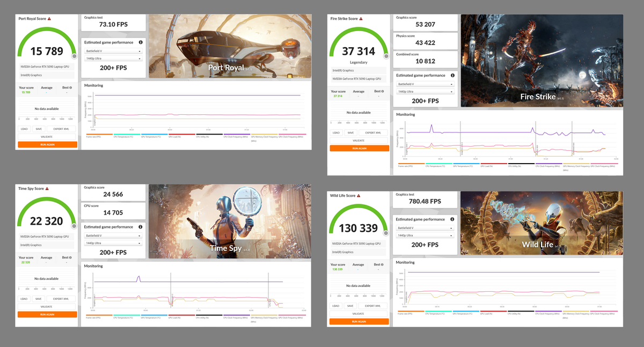
Task: Open the 1440p Ultra dropdown in Time Spy
Action: click(x=113, y=243)
